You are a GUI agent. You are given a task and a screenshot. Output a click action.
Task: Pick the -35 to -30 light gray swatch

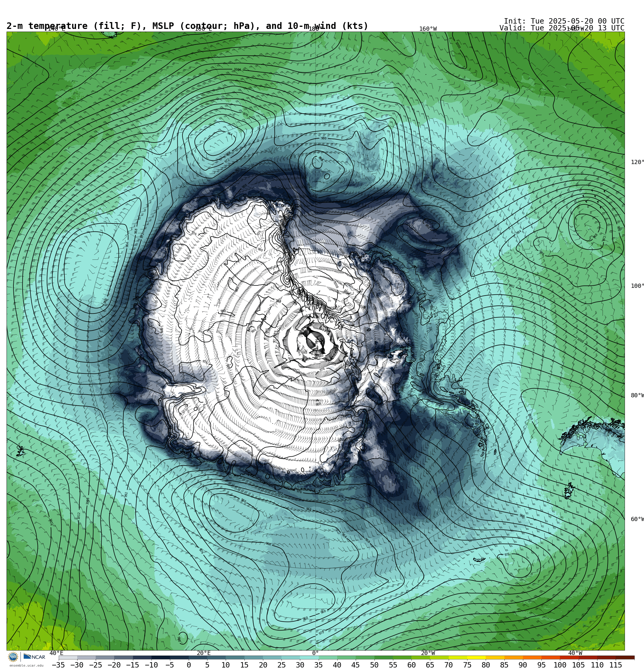pyautogui.click(x=68, y=657)
